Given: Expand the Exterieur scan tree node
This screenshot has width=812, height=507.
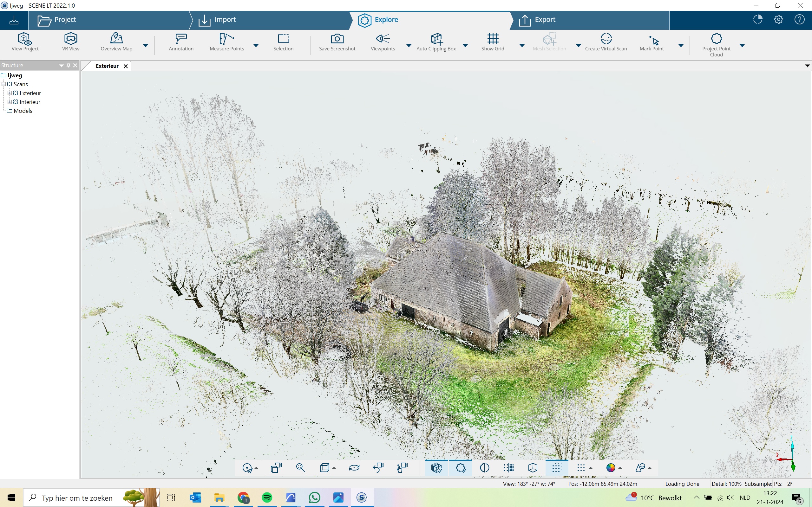Looking at the screenshot, I should pyautogui.click(x=10, y=93).
